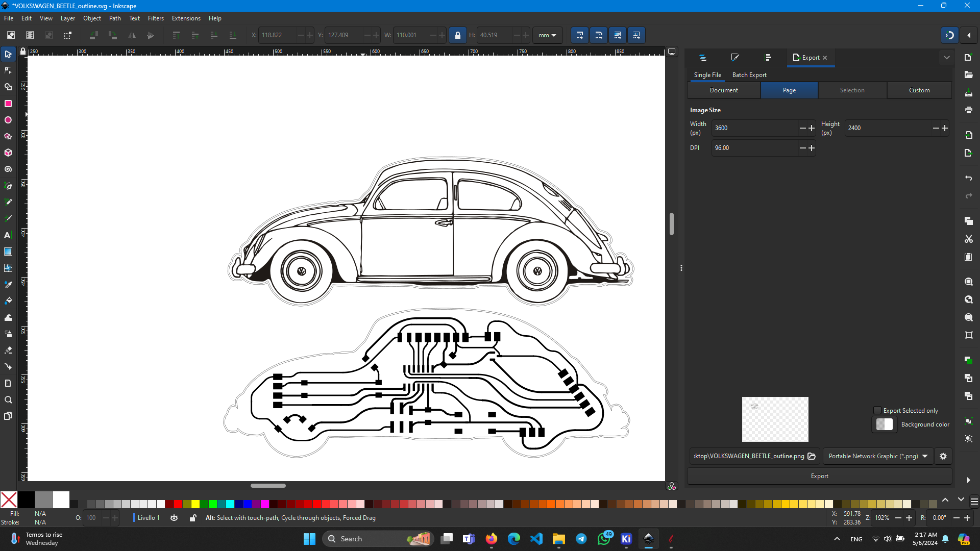
Task: Select the Rectangle tool
Action: point(8,104)
